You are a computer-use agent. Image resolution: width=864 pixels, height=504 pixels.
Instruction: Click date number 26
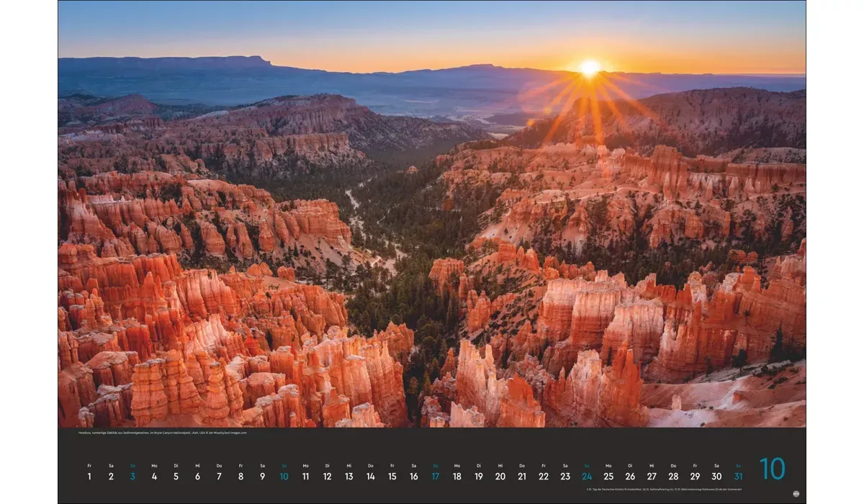[630, 477]
